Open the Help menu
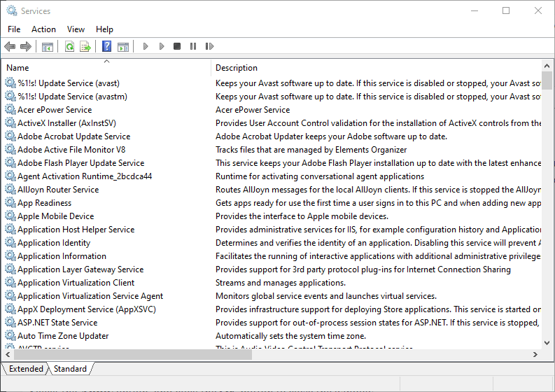555x392 pixels. click(104, 29)
